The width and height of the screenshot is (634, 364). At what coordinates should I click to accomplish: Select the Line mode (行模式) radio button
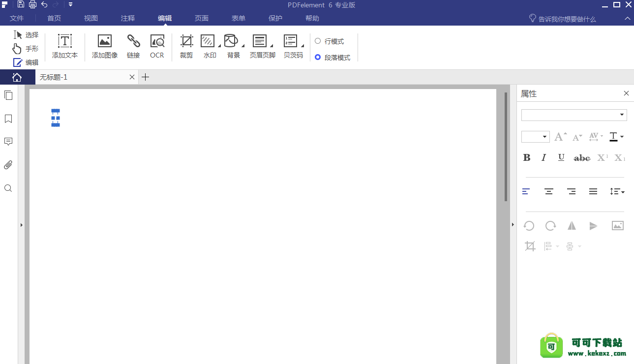(318, 41)
